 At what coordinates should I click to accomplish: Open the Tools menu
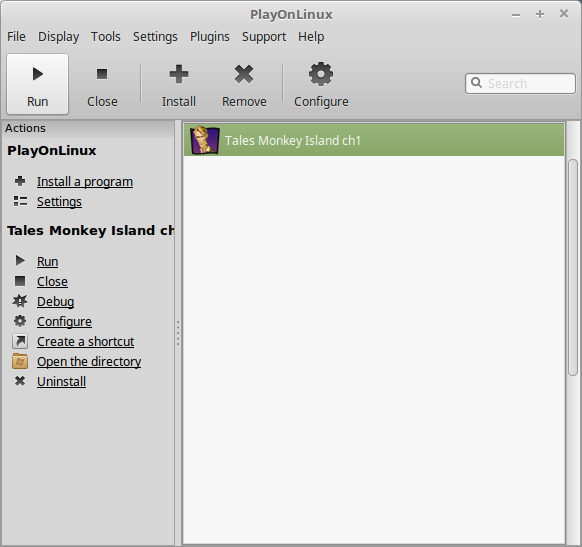(x=106, y=37)
